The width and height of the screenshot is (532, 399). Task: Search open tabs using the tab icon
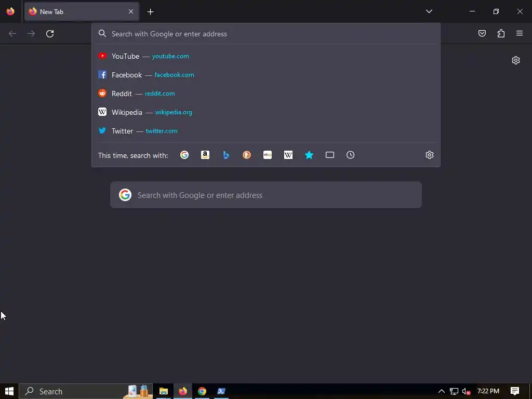330,155
